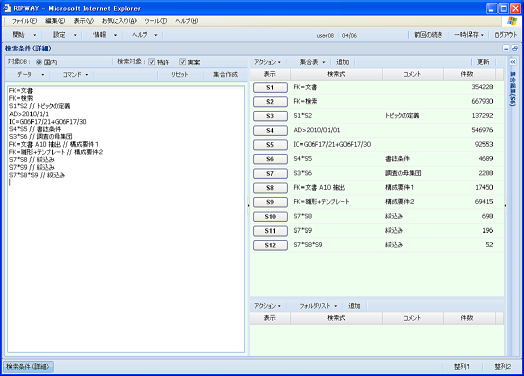Open the お気に入り(A) menu
The height and width of the screenshot is (376, 524).
coord(119,21)
